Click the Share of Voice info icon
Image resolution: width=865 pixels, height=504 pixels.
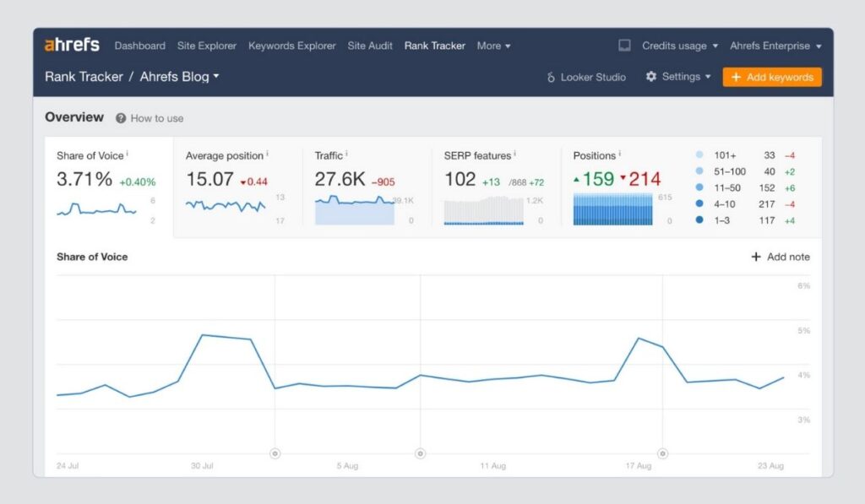[128, 154]
